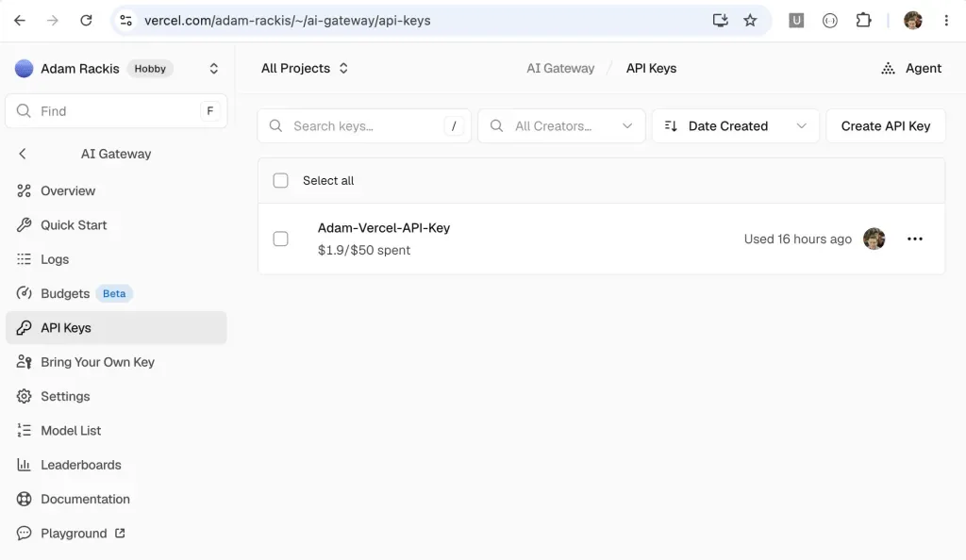Image resolution: width=966 pixels, height=560 pixels.
Task: Click Used 16 hours ago text
Action: tap(797, 239)
